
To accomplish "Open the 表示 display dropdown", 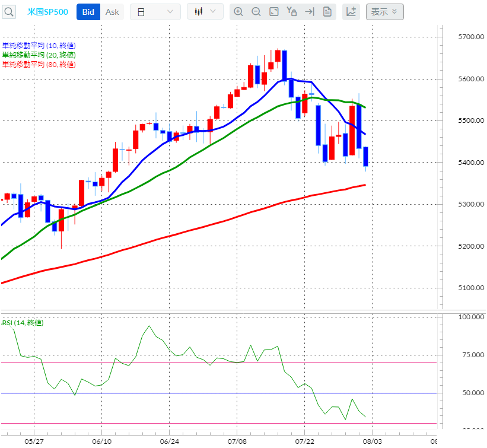I will [385, 12].
